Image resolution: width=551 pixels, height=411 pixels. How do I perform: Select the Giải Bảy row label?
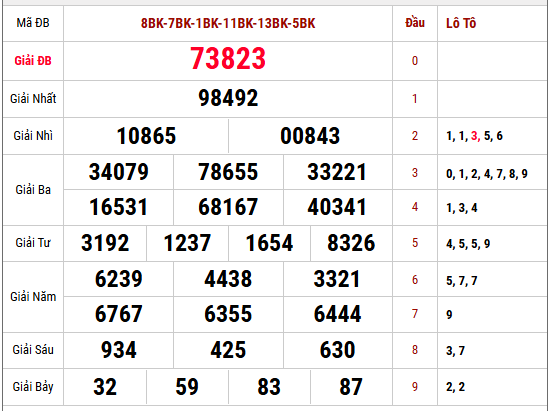pyautogui.click(x=33, y=387)
